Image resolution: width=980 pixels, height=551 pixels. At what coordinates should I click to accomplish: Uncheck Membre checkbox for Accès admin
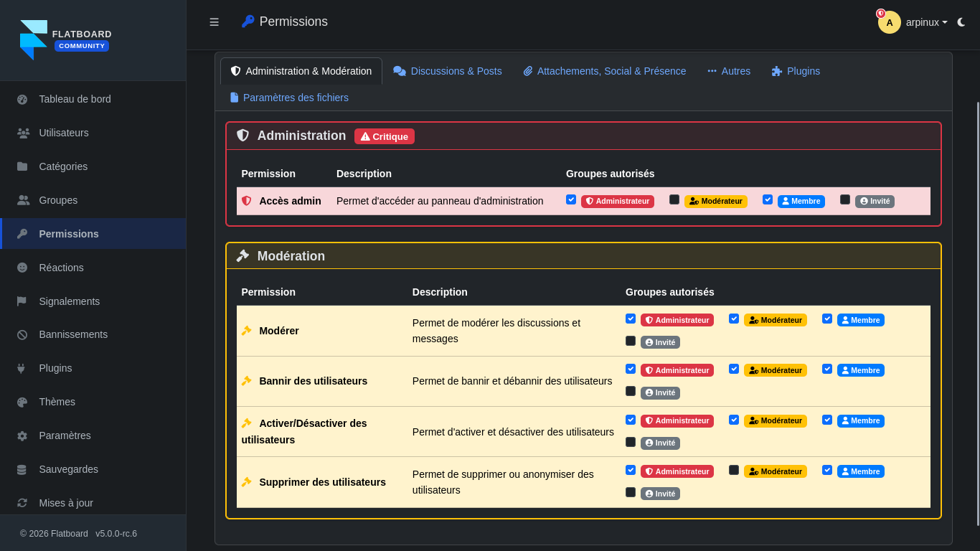coord(768,199)
